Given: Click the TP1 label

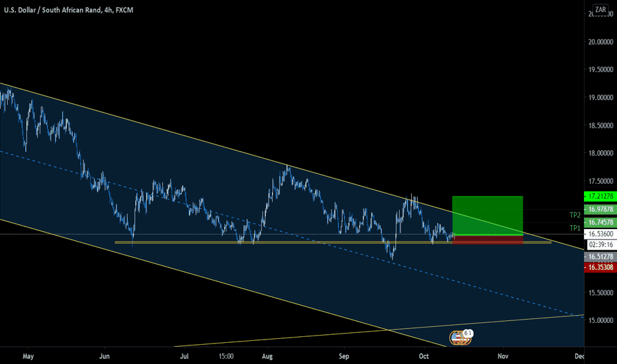Looking at the screenshot, I should point(575,228).
